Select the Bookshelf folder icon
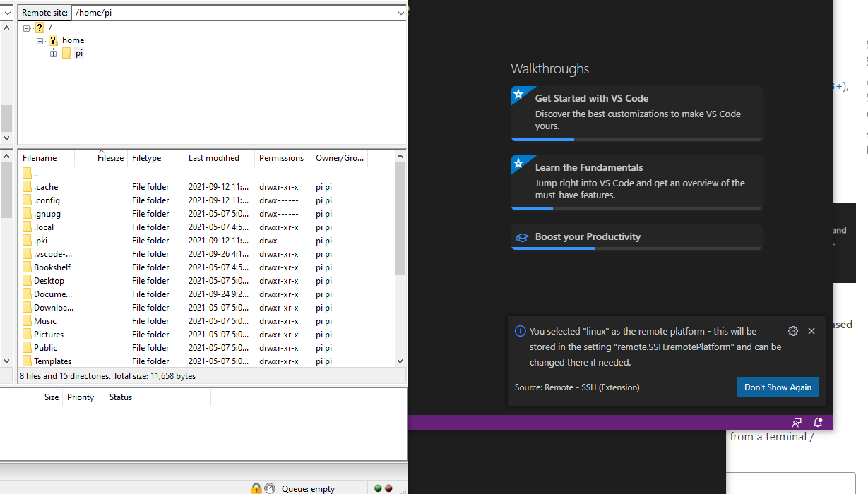This screenshot has height=494, width=868. (x=28, y=267)
